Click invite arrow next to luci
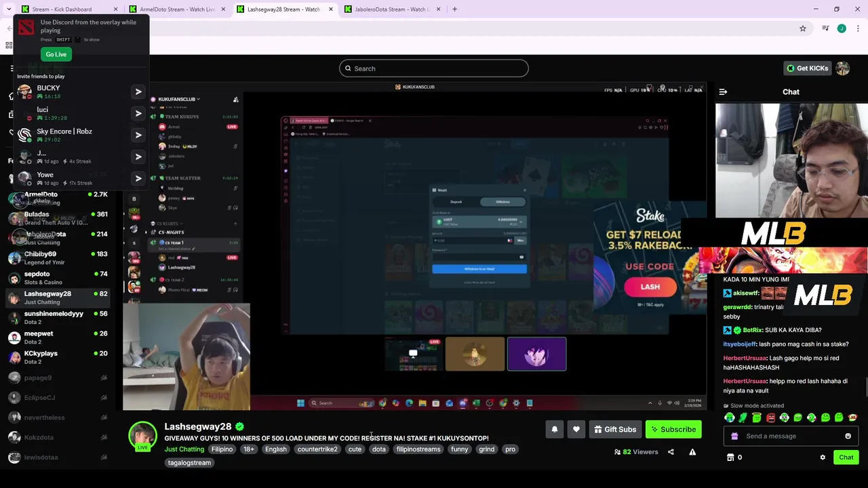Screen dimensions: 868x488 (x=138, y=113)
